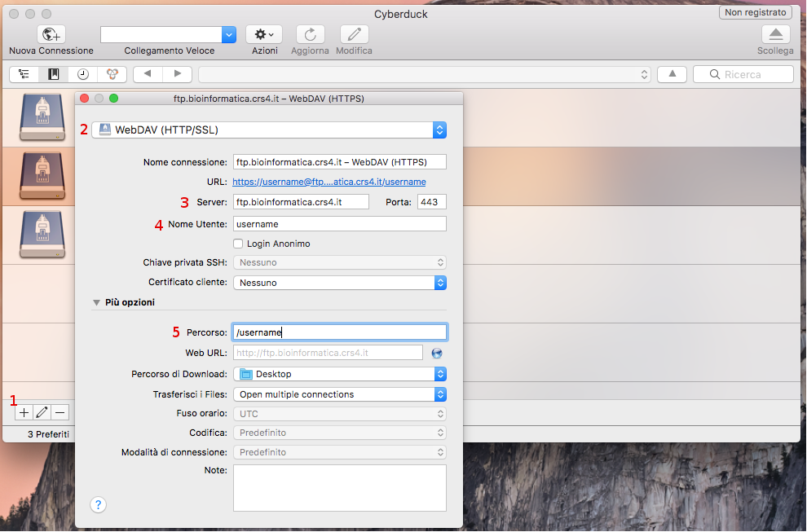
Task: Click in the Nome connessione field
Action: [340, 162]
